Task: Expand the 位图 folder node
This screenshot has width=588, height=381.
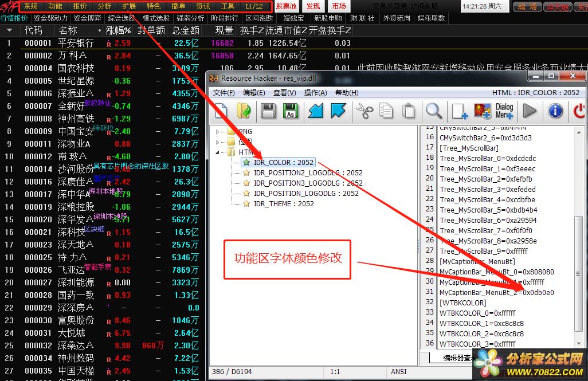Action: (218, 142)
